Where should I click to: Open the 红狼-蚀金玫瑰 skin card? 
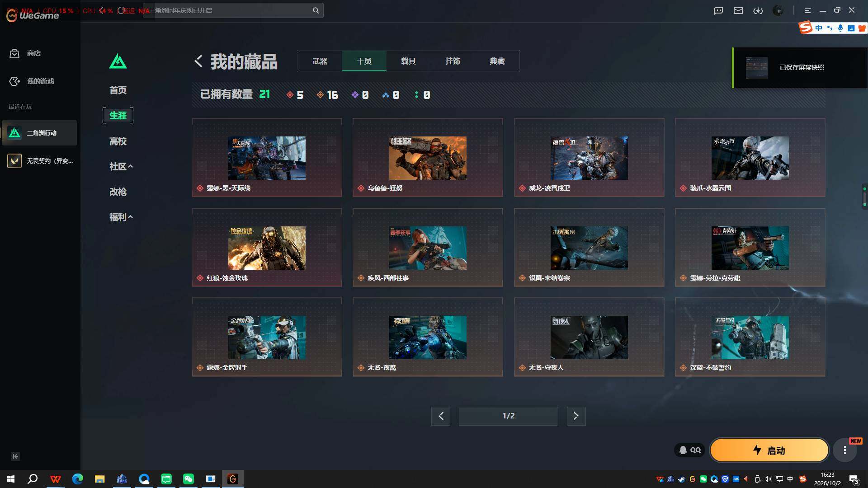267,247
